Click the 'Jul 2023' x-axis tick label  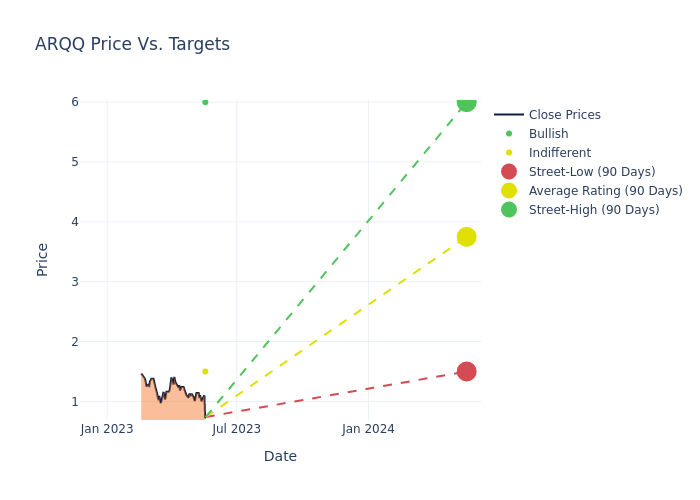(x=237, y=429)
